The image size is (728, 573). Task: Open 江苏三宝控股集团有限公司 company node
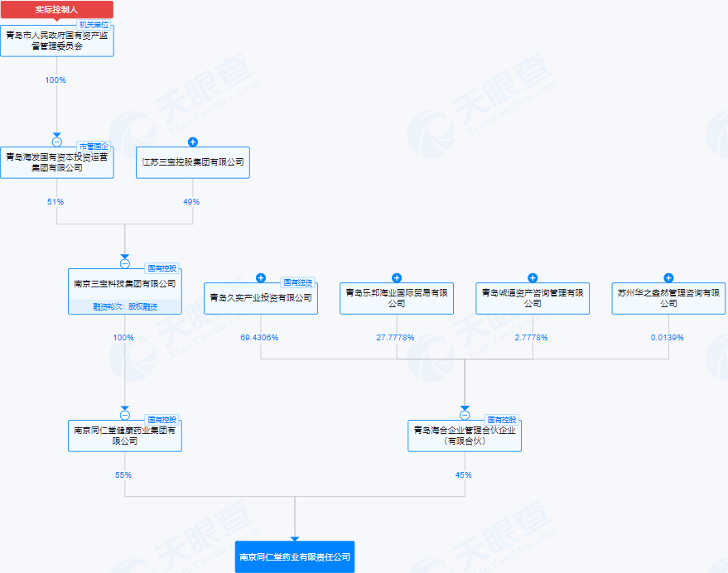[x=193, y=162]
